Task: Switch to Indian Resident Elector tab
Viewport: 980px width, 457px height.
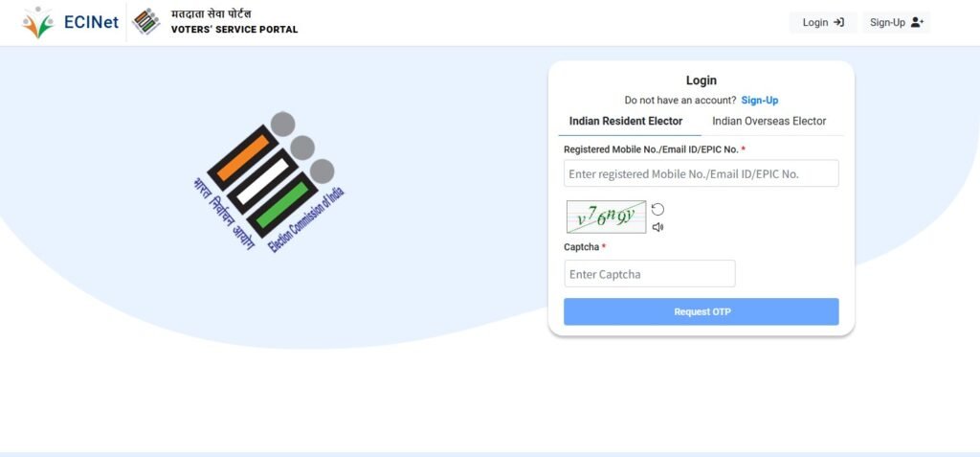Action: (626, 121)
